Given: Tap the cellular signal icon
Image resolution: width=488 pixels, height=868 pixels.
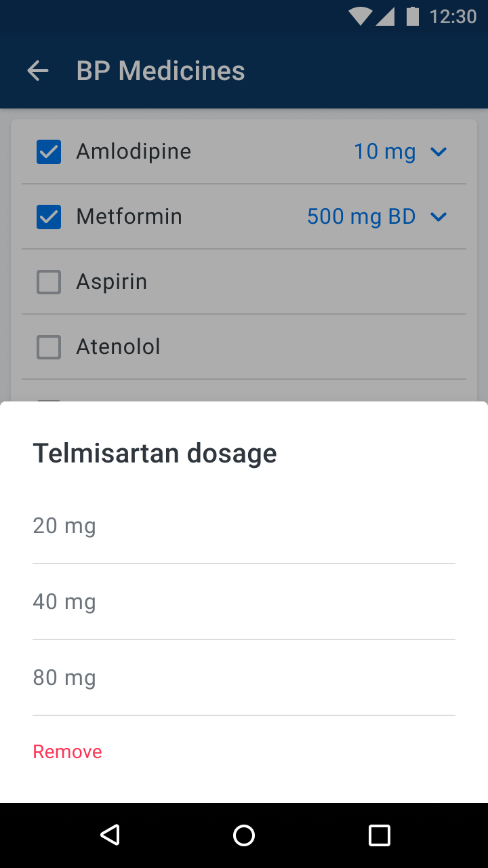Looking at the screenshot, I should [x=385, y=16].
